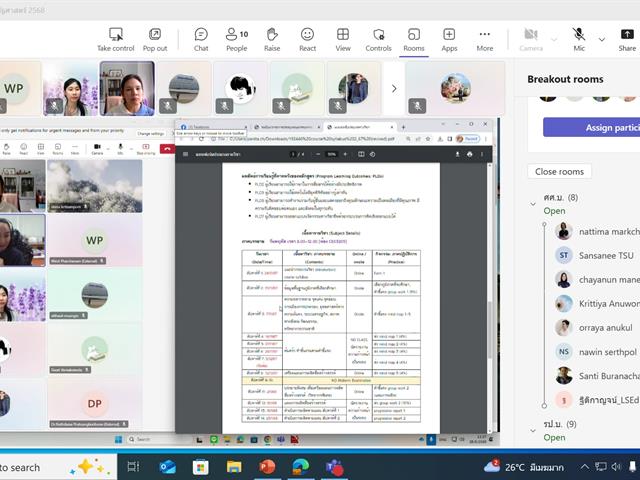Collapse the first open breakout room list
The image size is (640, 480).
[533, 199]
